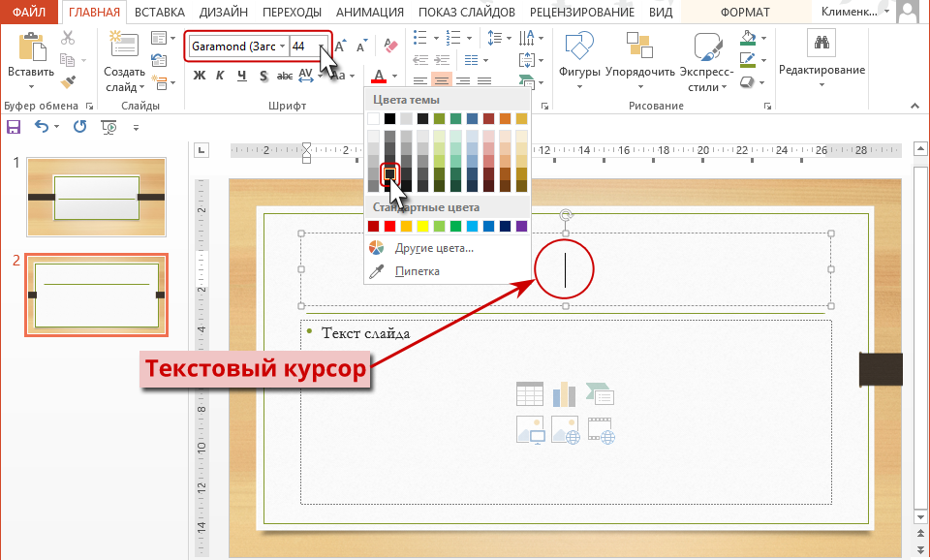The width and height of the screenshot is (930, 560).
Task: Redo the last action
Action: click(x=79, y=126)
